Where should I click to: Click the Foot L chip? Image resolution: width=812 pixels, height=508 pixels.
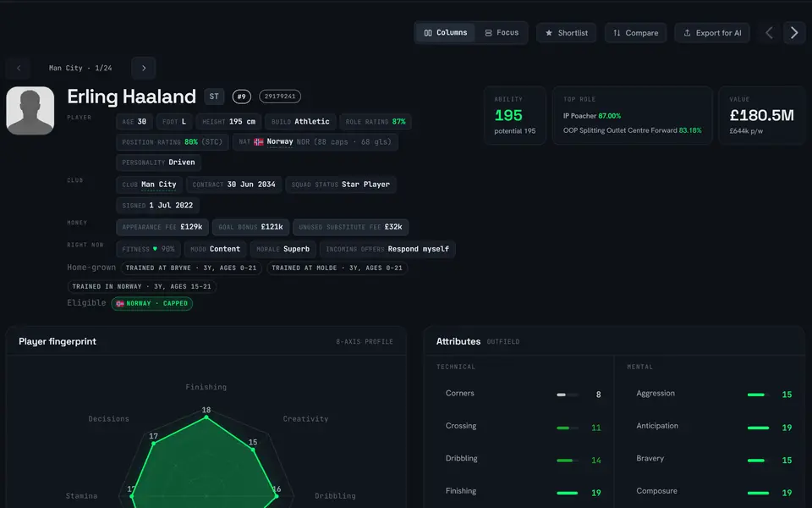174,122
